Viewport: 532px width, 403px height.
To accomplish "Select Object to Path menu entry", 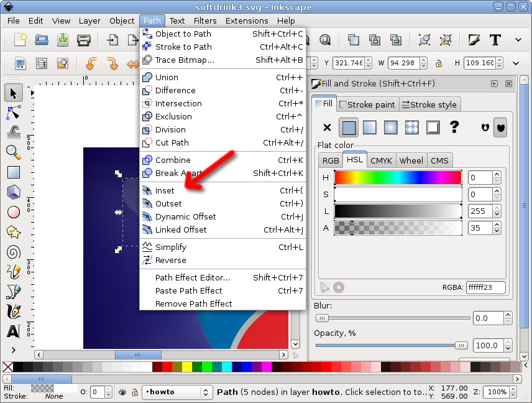I will point(222,34).
